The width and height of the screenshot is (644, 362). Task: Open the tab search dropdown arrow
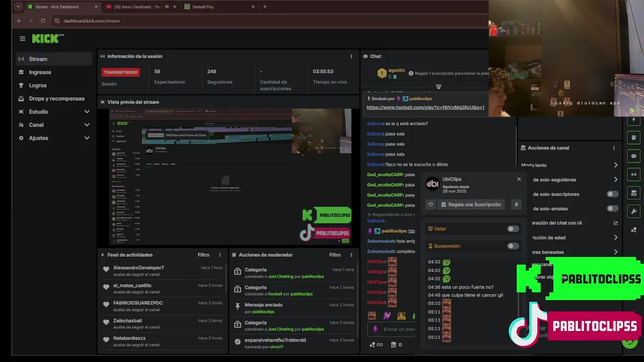[x=19, y=7]
